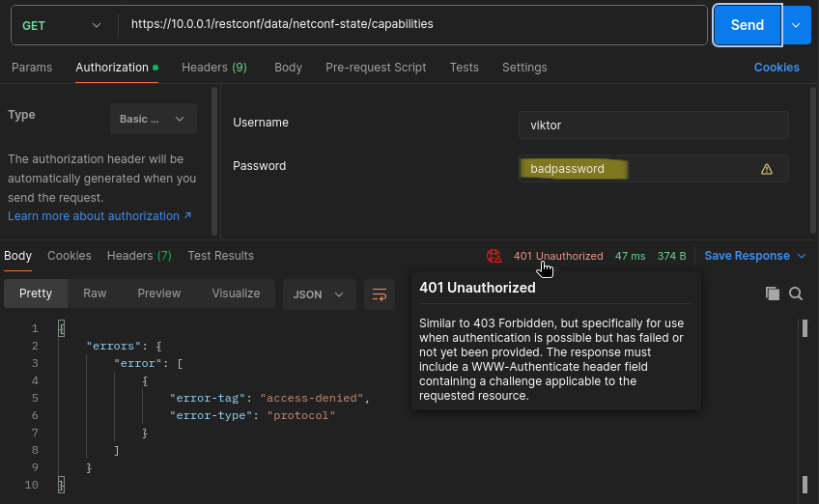This screenshot has width=819, height=504.
Task: Click the "error-tag" key on line 5
Action: (x=208, y=398)
